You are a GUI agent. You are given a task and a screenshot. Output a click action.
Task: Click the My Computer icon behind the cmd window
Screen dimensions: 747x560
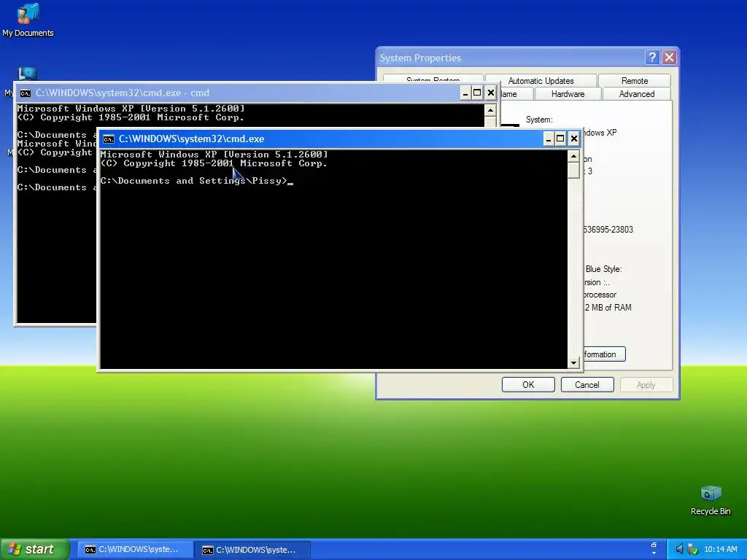[x=27, y=74]
